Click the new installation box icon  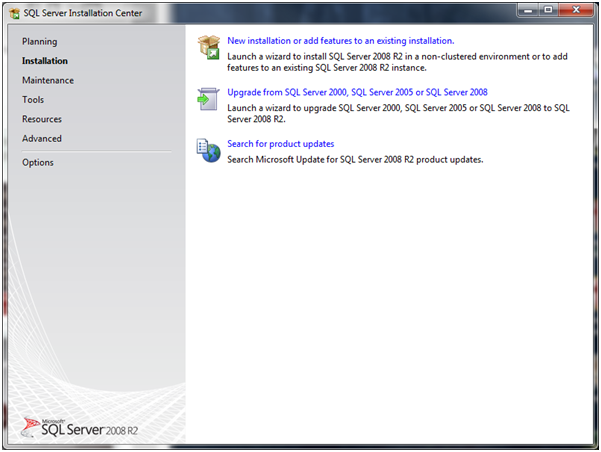click(x=209, y=47)
